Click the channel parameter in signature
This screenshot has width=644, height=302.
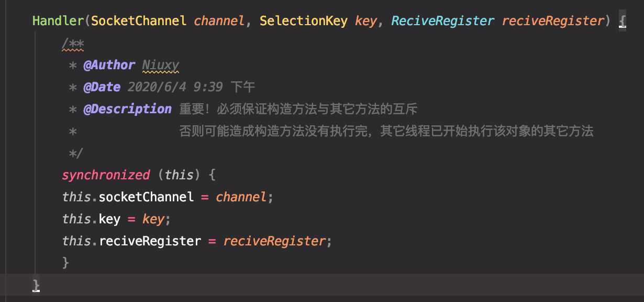coord(219,21)
